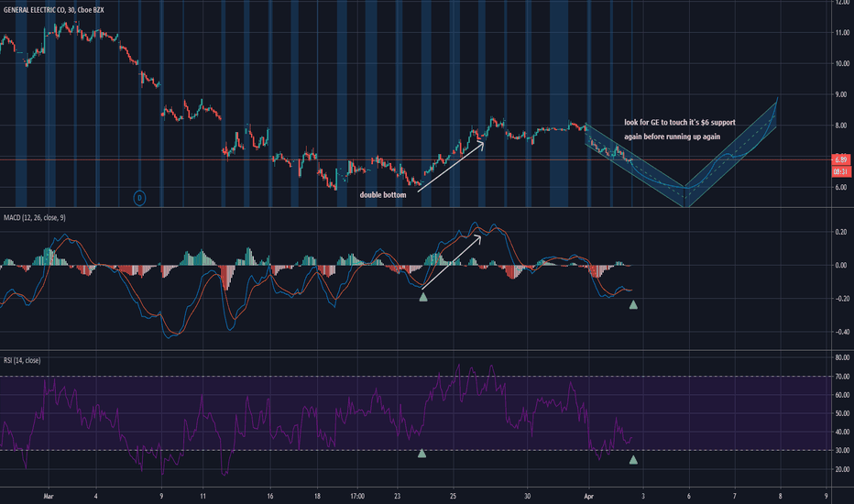Click the 70.00 RSI scale label
854x504 pixels.
click(x=842, y=377)
